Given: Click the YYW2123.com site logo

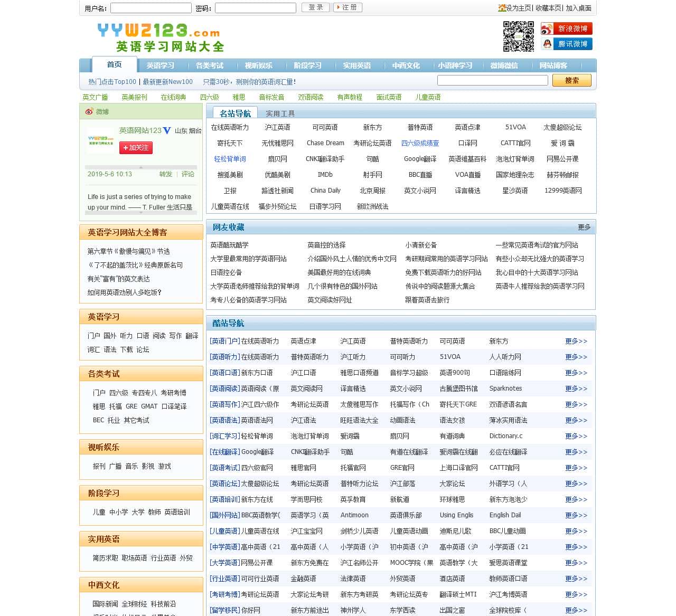Looking at the screenshot, I should [161, 37].
